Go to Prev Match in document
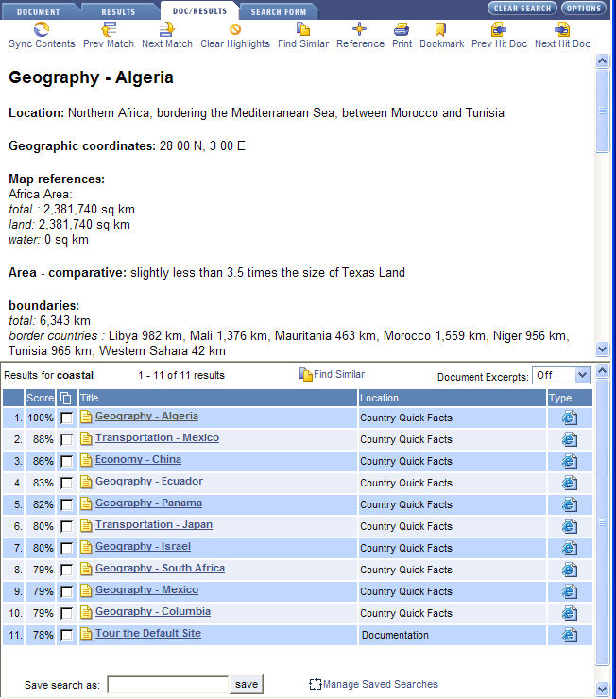 [108, 29]
